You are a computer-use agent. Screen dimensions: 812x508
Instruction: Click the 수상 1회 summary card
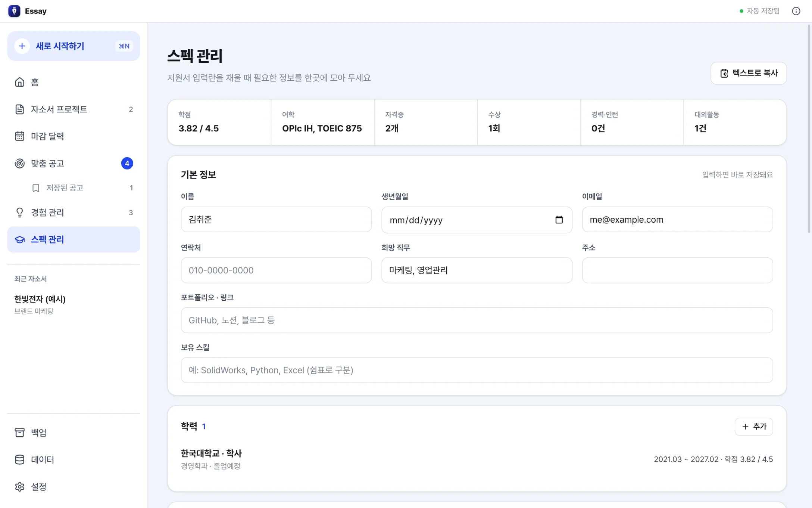click(x=529, y=122)
